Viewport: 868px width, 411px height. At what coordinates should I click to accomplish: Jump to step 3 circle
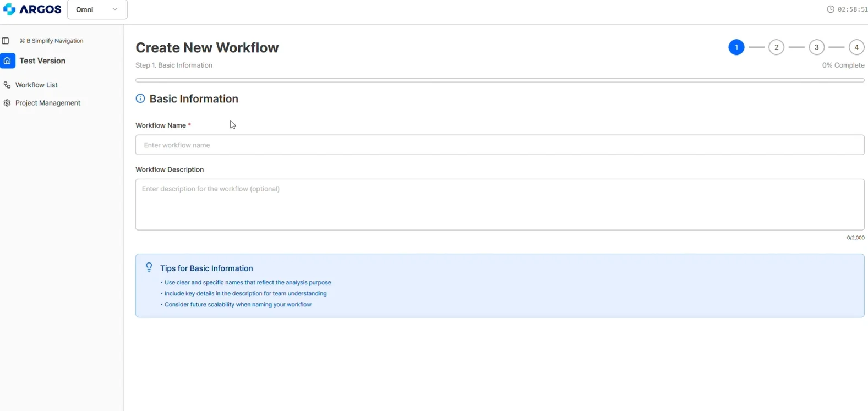[816, 47]
